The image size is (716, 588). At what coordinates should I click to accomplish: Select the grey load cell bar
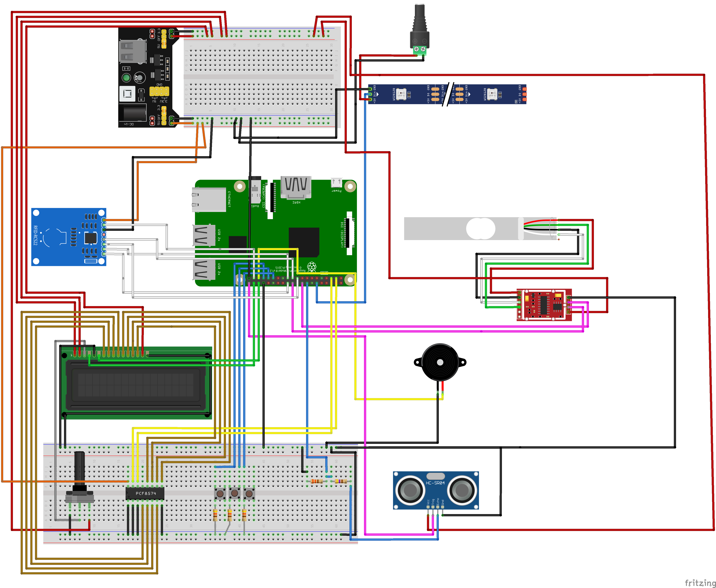[x=480, y=229]
